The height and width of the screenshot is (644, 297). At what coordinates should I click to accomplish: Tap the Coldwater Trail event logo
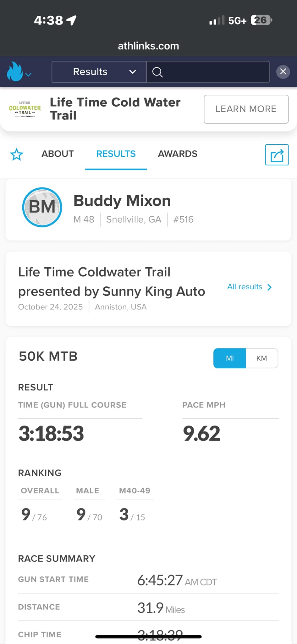coord(25,109)
